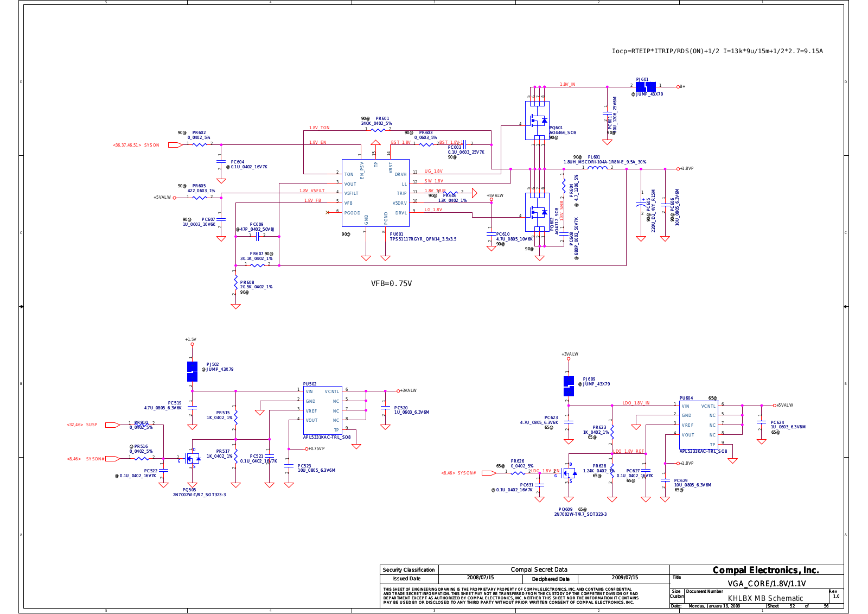Select the PR608 20.5K resistor symbol
Screen dimensions: 868x614
click(x=235, y=282)
